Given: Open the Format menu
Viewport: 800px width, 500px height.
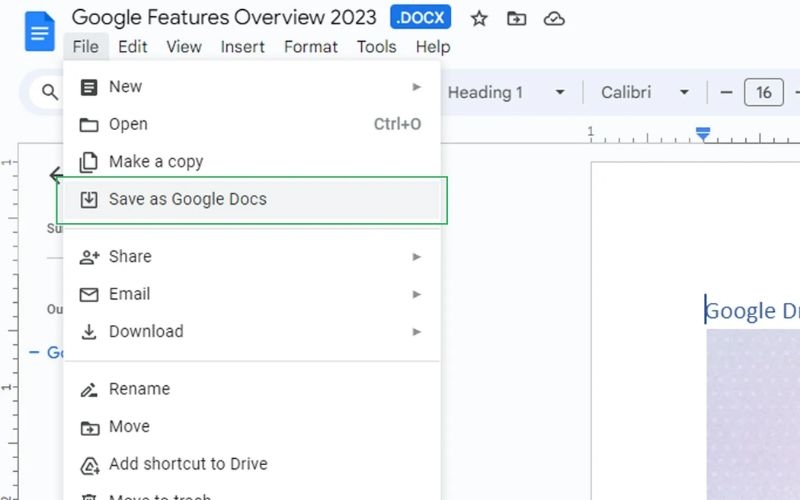Looking at the screenshot, I should [311, 47].
